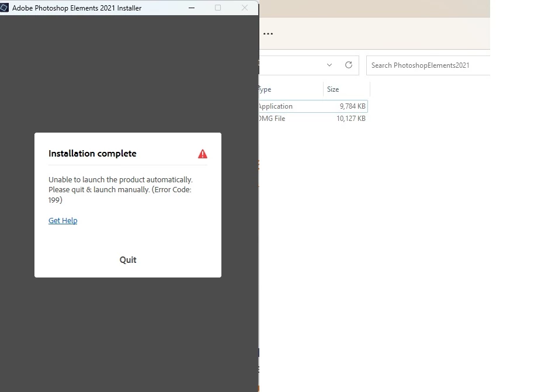Click the disabled maximize button of installer
The height and width of the screenshot is (392, 559).
(x=218, y=8)
